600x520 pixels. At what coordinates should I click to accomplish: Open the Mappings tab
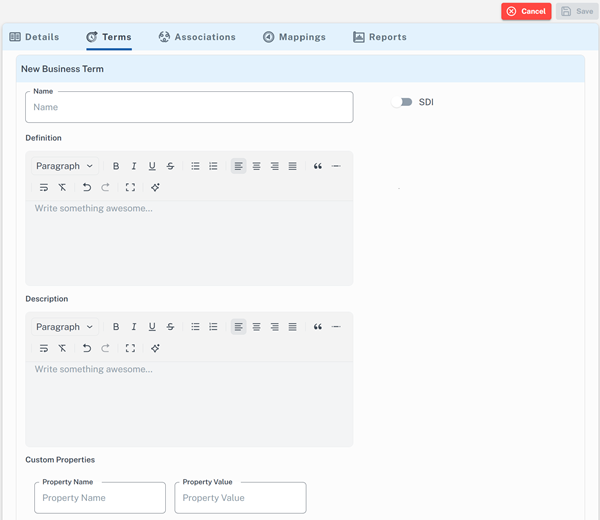tap(294, 37)
